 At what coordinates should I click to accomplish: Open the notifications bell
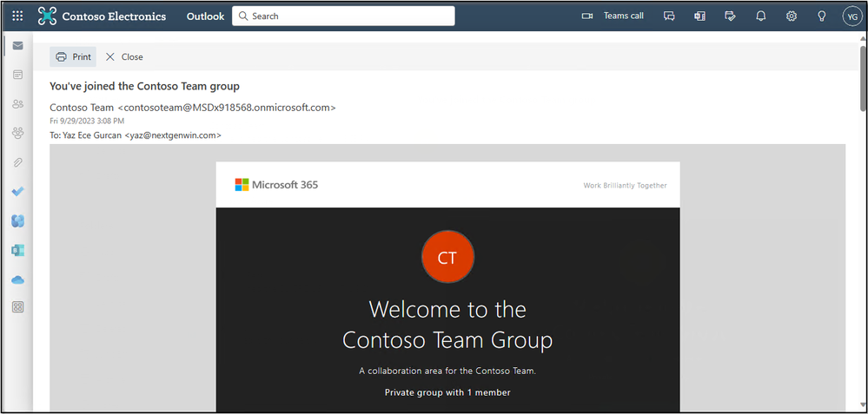761,16
